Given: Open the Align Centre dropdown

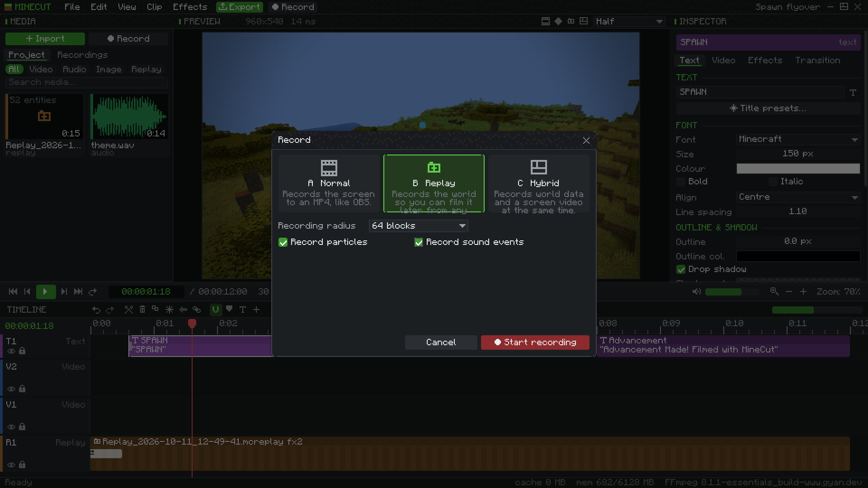Looking at the screenshot, I should tap(798, 197).
